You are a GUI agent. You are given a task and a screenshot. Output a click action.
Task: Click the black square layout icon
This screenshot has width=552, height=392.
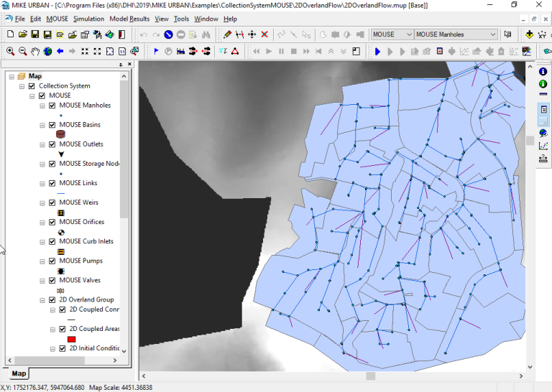tap(356, 51)
